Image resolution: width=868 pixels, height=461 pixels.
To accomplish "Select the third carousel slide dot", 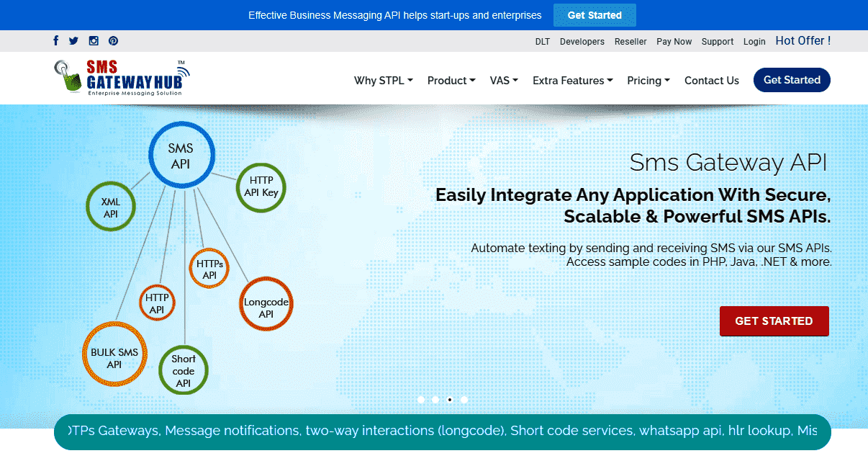I will point(450,399).
